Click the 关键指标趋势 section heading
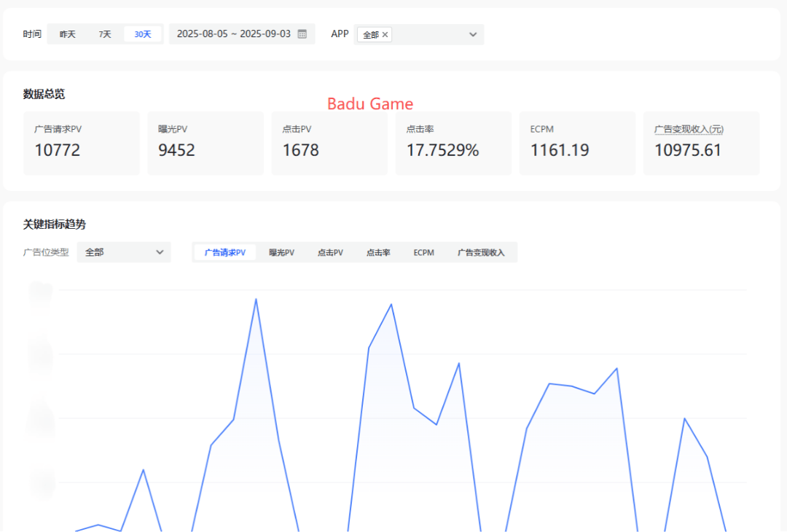 tap(54, 224)
